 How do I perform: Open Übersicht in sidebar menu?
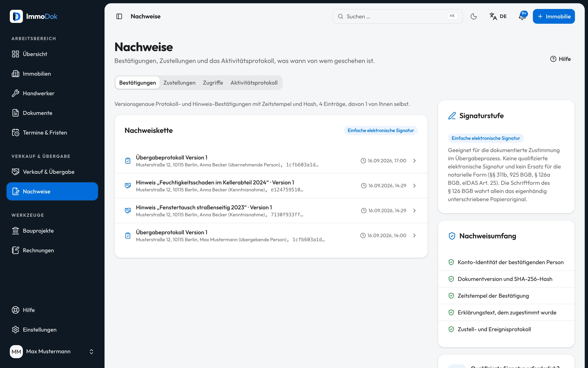coord(52,54)
